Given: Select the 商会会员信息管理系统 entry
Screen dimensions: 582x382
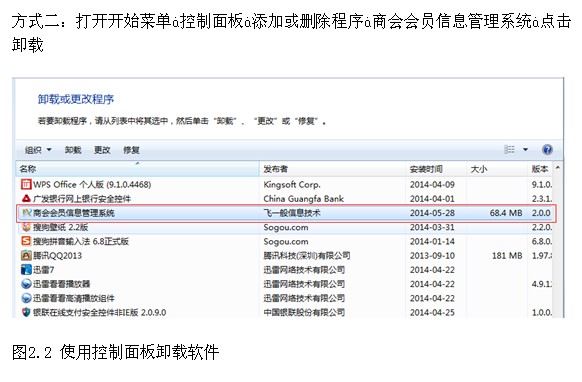Looking at the screenshot, I should click(286, 213).
